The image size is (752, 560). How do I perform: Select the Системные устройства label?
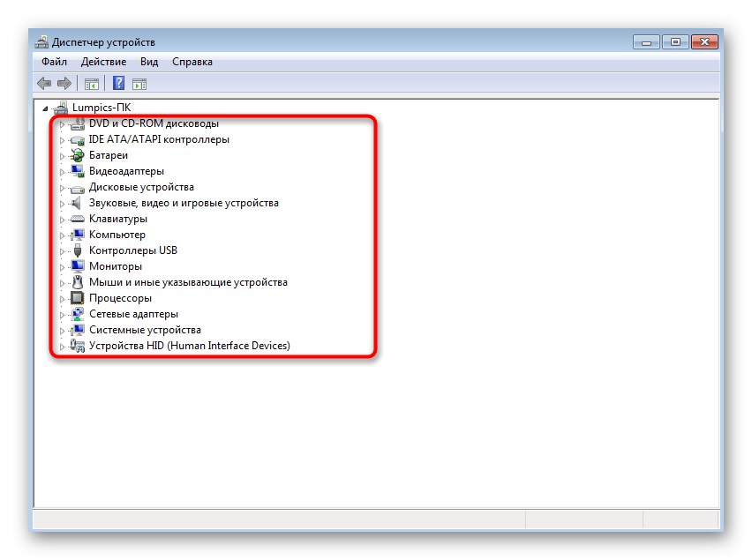point(145,330)
